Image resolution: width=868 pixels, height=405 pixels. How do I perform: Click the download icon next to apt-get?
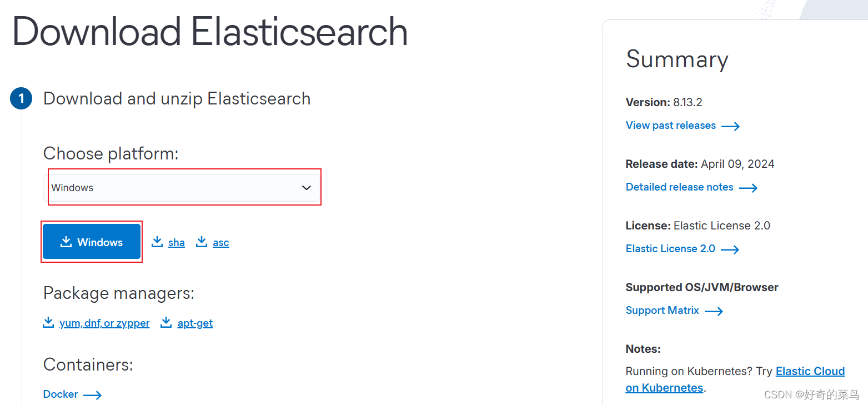click(166, 322)
